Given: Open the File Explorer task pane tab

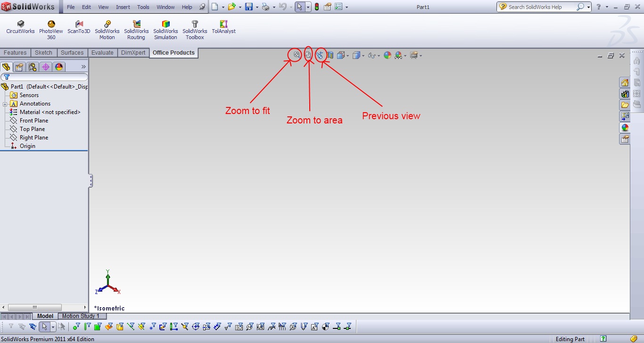Looking at the screenshot, I should [625, 105].
